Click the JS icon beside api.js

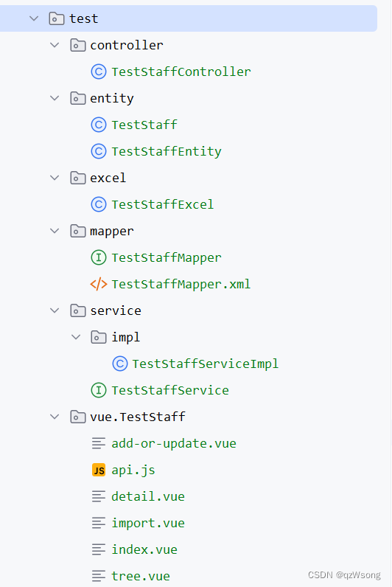click(99, 470)
